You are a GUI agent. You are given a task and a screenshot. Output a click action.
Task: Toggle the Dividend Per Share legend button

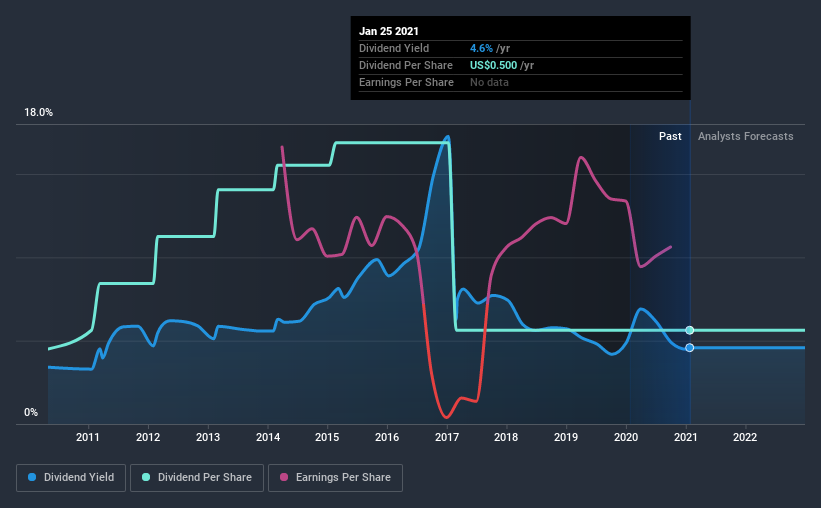[197, 478]
